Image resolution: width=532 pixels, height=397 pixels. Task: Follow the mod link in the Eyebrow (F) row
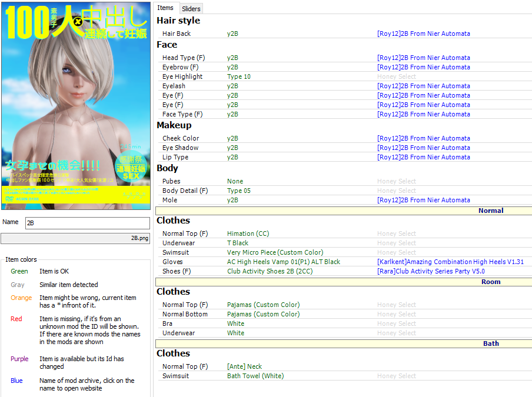[x=424, y=67]
